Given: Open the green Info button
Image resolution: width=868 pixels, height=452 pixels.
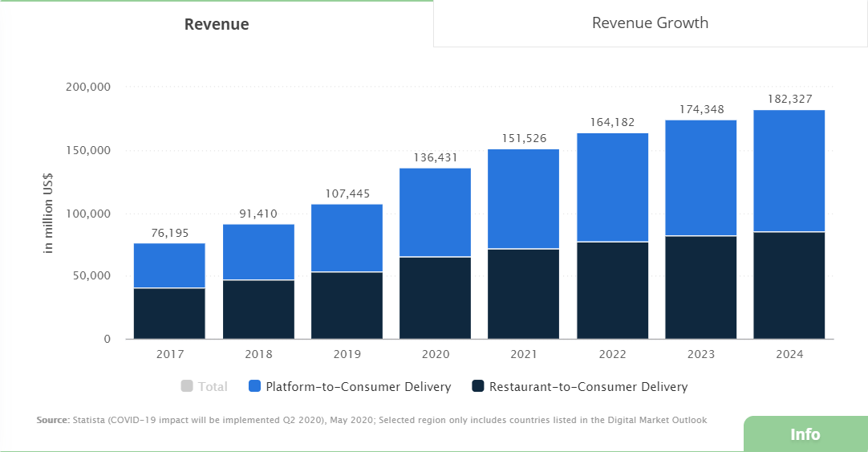Looking at the screenshot, I should [x=805, y=434].
